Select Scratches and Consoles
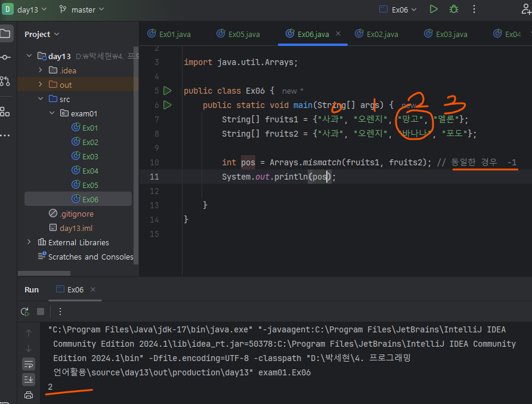The height and width of the screenshot is (404, 532). [x=86, y=257]
